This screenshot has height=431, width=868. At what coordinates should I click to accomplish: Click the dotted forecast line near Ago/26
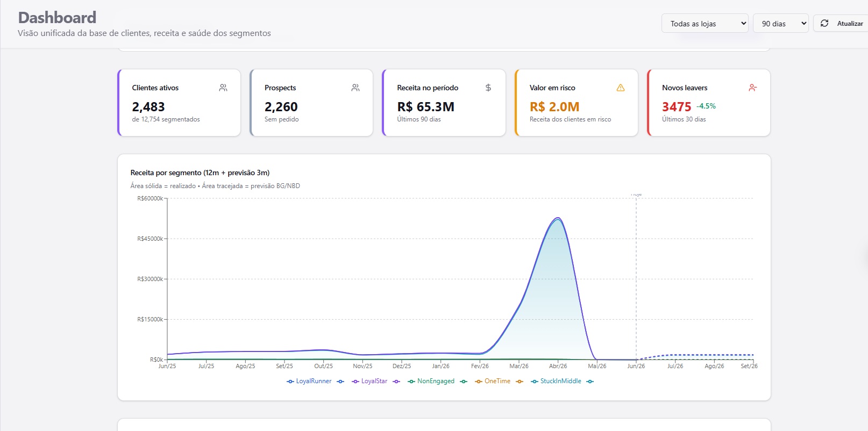[x=714, y=355]
